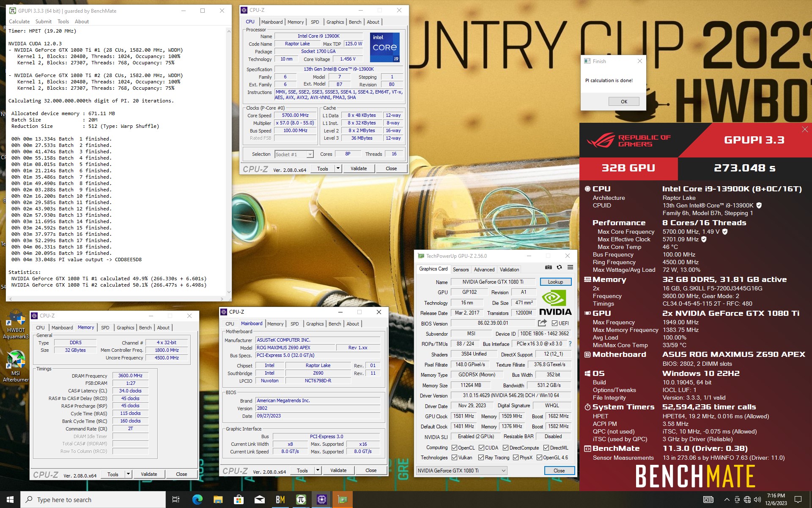Viewport: 812px width, 508px height.
Task: Open the GPU selector dropdown in GPU-Z
Action: click(461, 471)
